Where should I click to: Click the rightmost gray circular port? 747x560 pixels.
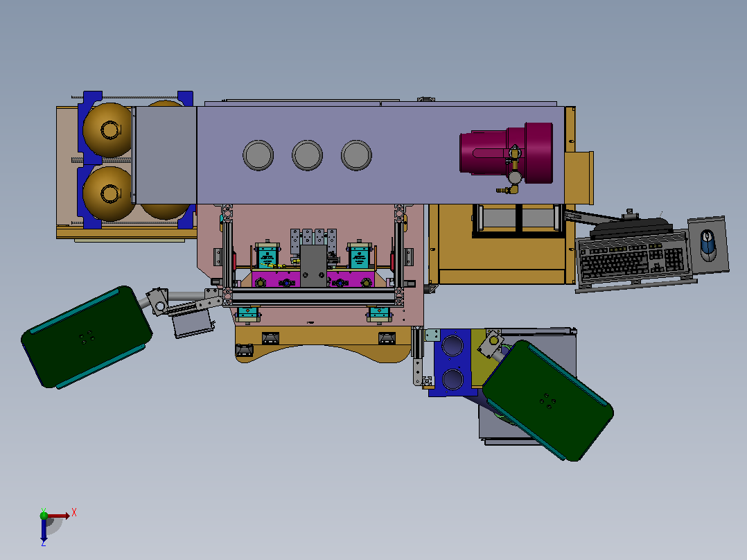click(356, 155)
